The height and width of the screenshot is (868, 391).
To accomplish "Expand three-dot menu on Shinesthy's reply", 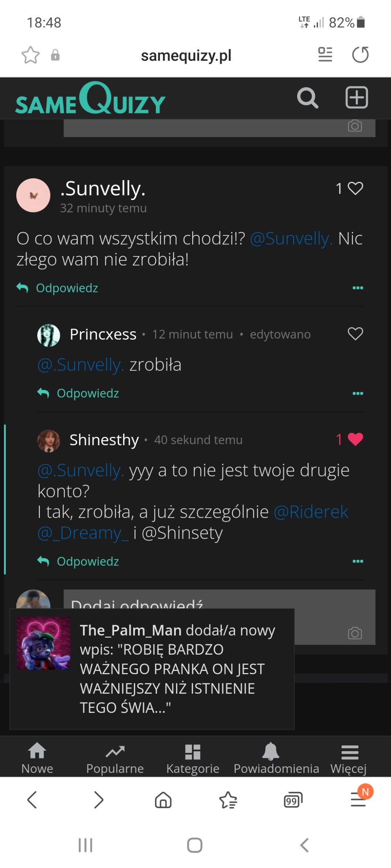I will tap(357, 561).
